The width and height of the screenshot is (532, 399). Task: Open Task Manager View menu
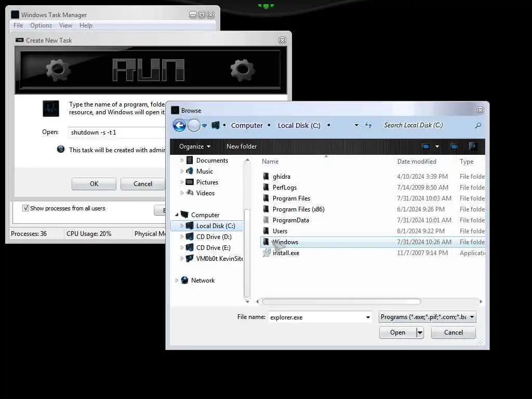[65, 25]
